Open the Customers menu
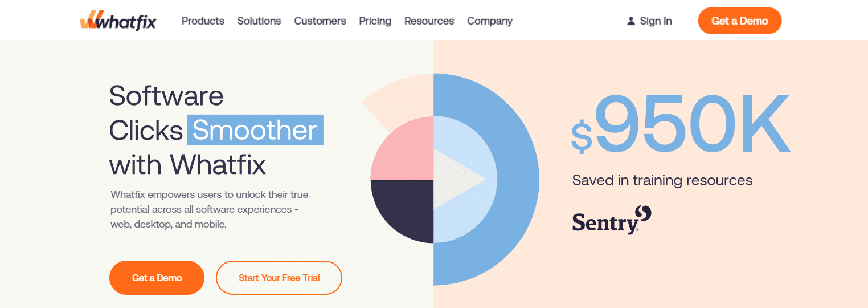The image size is (868, 308). coord(320,21)
